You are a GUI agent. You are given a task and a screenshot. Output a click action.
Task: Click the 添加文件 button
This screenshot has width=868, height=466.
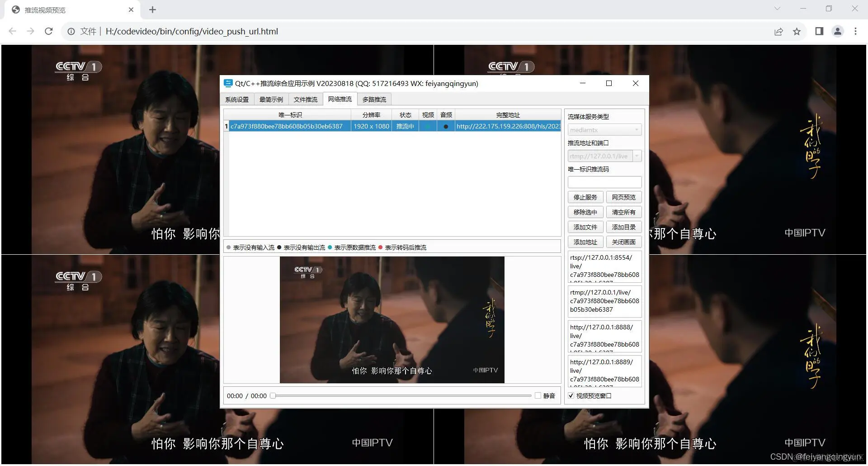coord(585,227)
